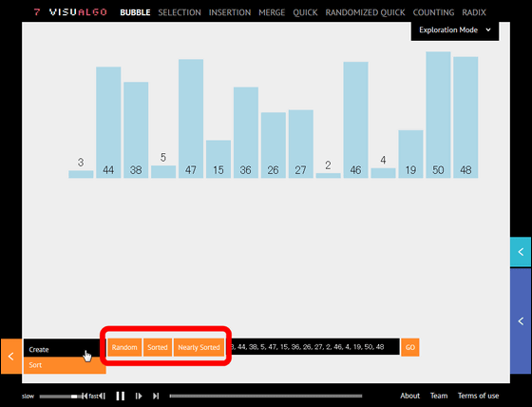Click the Sorted array button
Viewport: 532px width, 407px height.
[158, 347]
